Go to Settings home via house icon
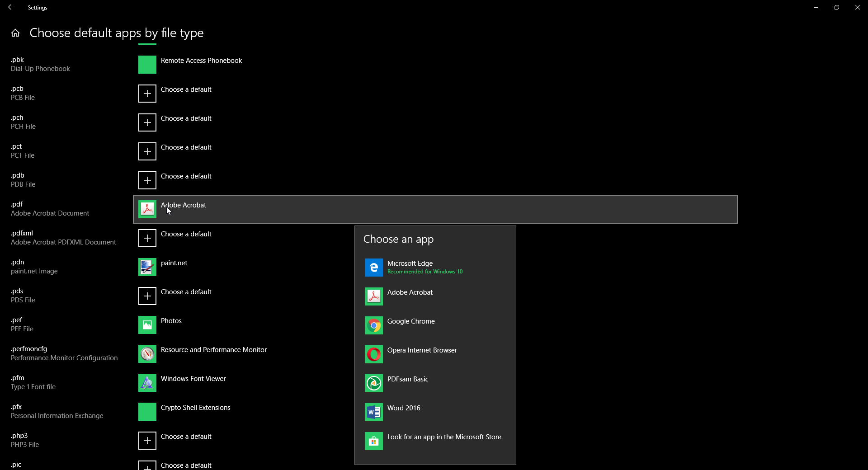Image resolution: width=868 pixels, height=470 pixels. click(15, 33)
